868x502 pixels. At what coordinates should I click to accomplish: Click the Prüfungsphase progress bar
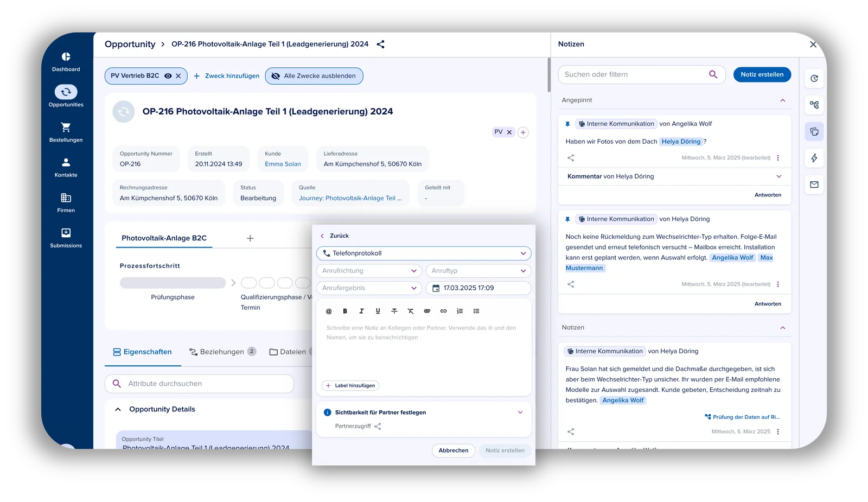(x=173, y=283)
